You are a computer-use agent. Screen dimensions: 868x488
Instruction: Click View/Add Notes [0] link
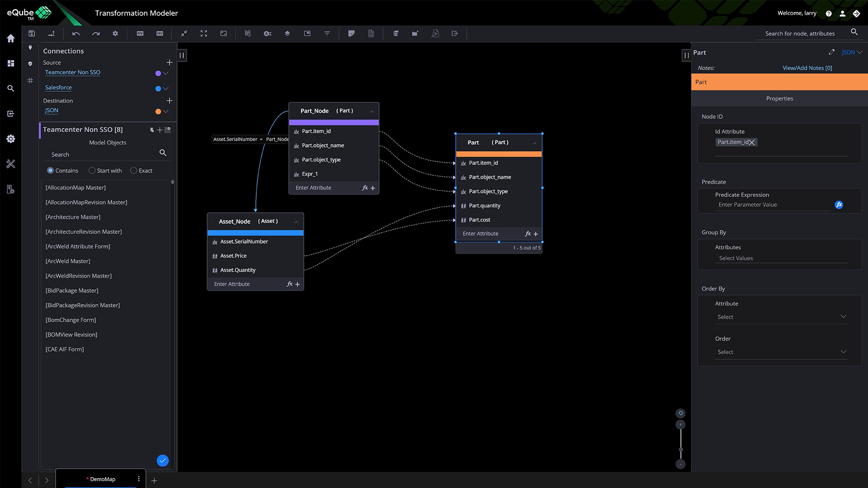click(x=807, y=68)
